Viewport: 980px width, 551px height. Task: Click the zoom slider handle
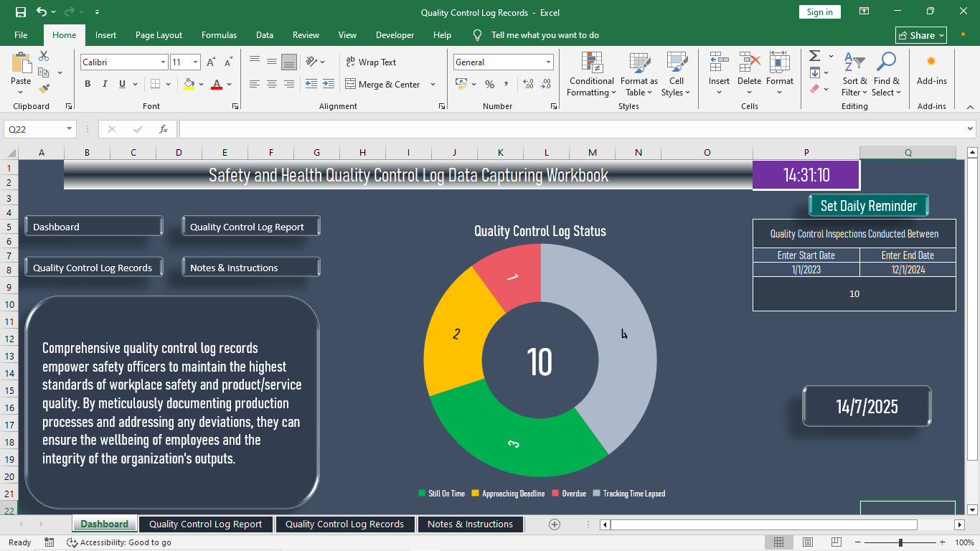pyautogui.click(x=900, y=542)
